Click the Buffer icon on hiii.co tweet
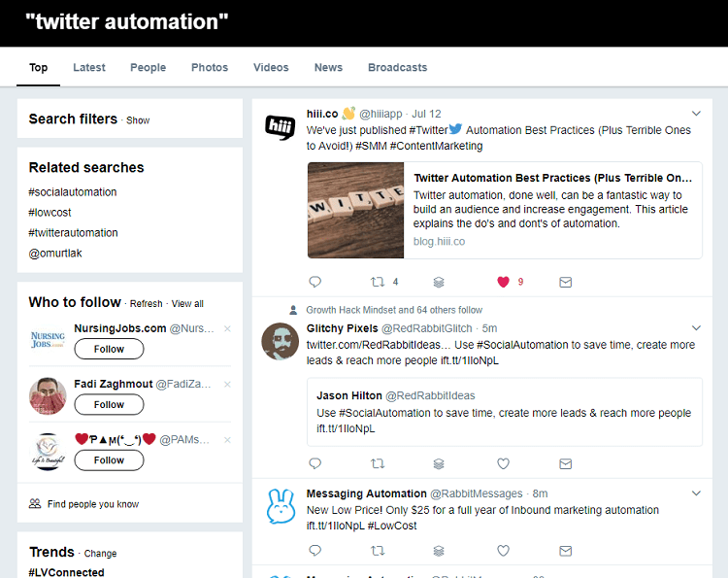The image size is (728, 578). click(439, 282)
